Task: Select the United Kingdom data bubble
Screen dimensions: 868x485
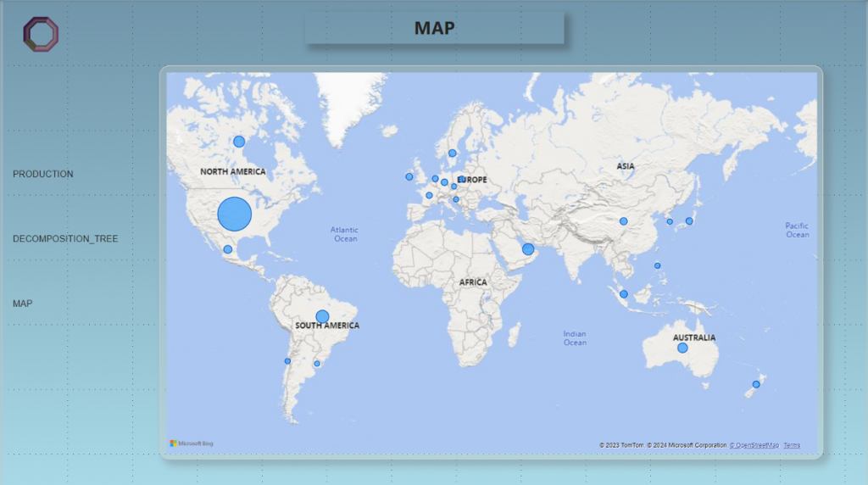Action: tap(409, 177)
